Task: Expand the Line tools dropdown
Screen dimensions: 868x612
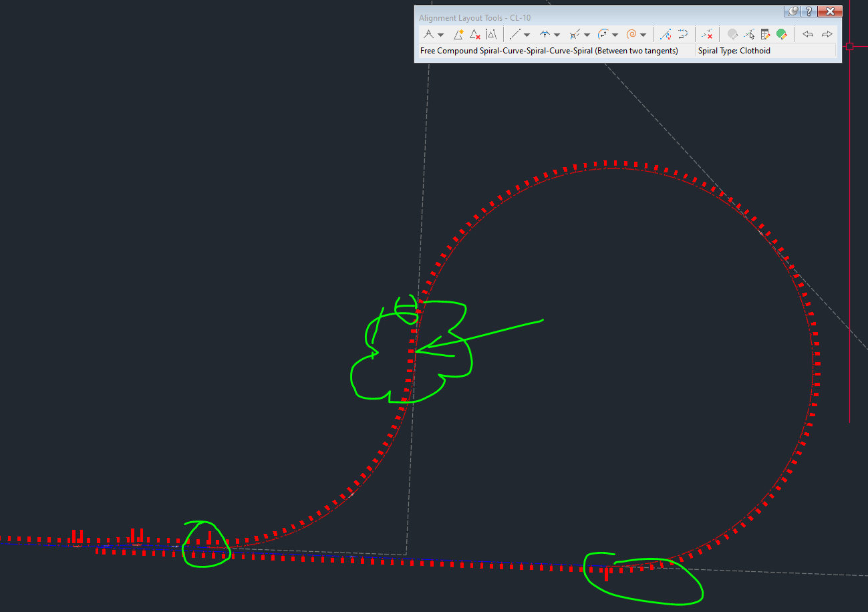Action: coord(528,34)
